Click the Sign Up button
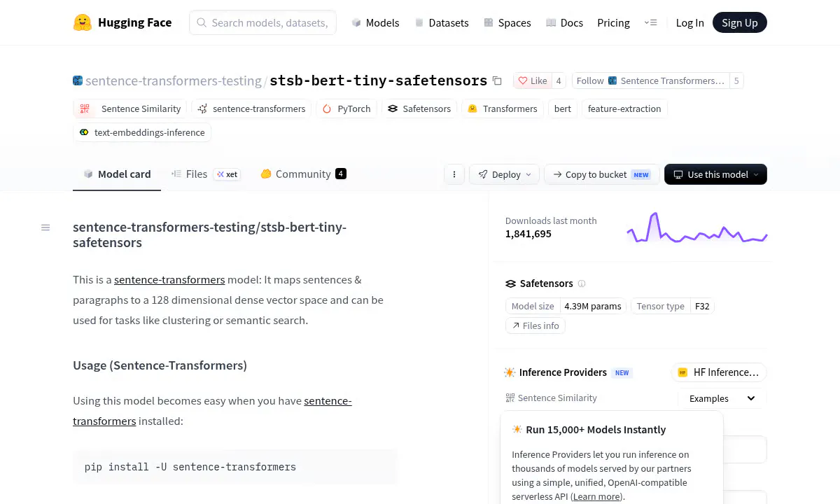This screenshot has width=840, height=504. click(x=739, y=22)
